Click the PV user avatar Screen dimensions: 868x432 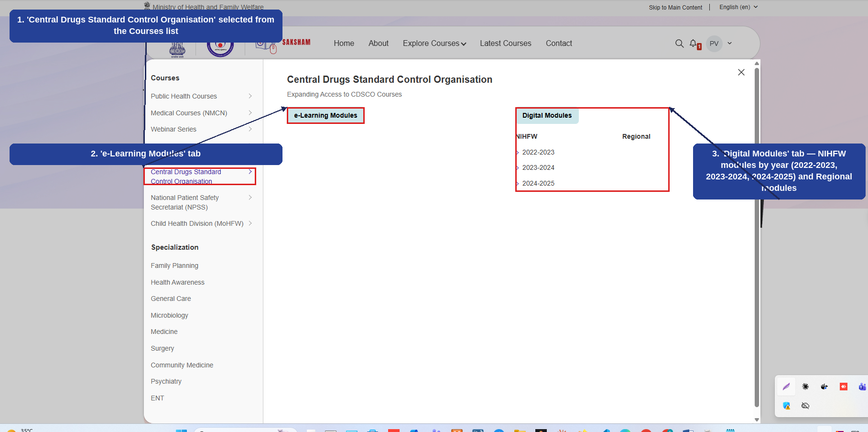coord(714,44)
